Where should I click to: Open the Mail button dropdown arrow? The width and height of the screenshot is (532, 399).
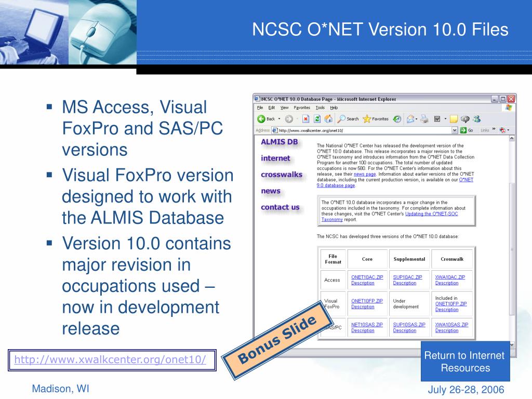(x=416, y=119)
